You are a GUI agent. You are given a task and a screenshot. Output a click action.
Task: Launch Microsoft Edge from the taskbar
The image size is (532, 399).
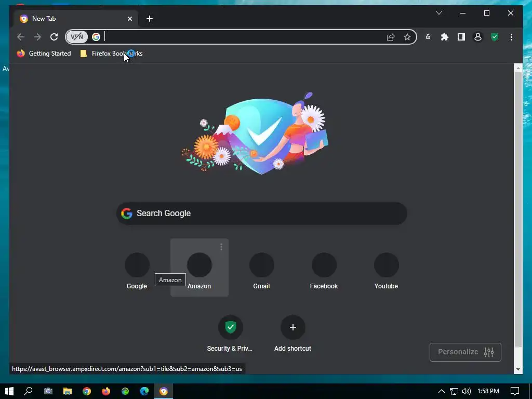pos(144,391)
